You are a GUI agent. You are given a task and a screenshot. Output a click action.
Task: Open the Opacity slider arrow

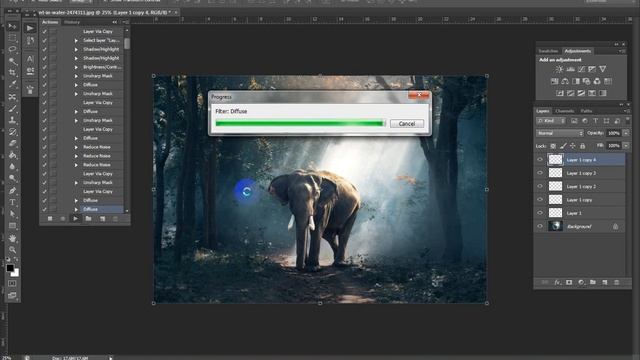626,133
